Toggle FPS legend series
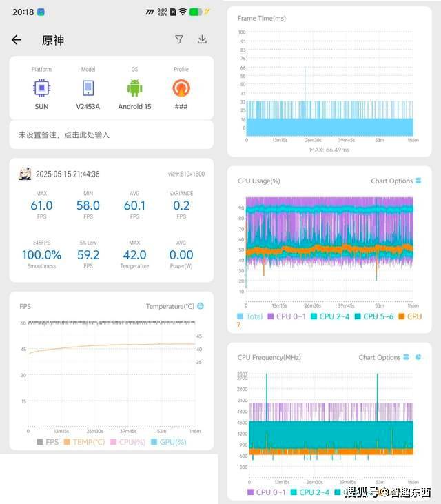Screen dimensions: 441x504 [x=48, y=442]
